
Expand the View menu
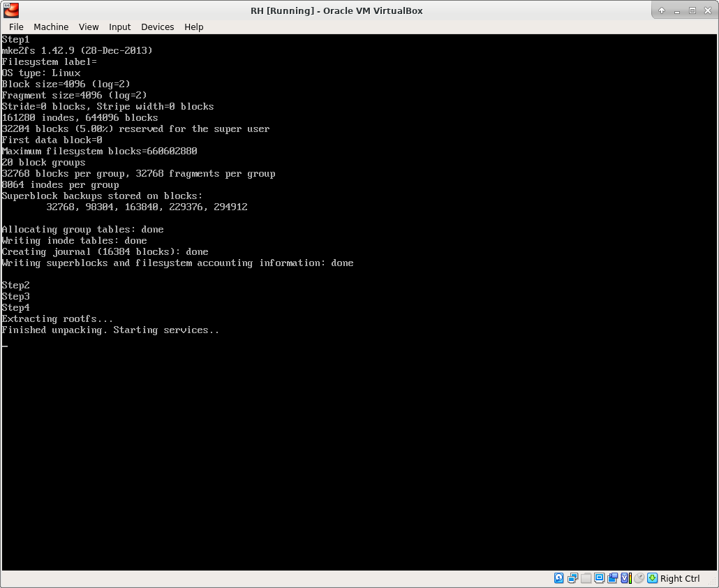(x=89, y=27)
